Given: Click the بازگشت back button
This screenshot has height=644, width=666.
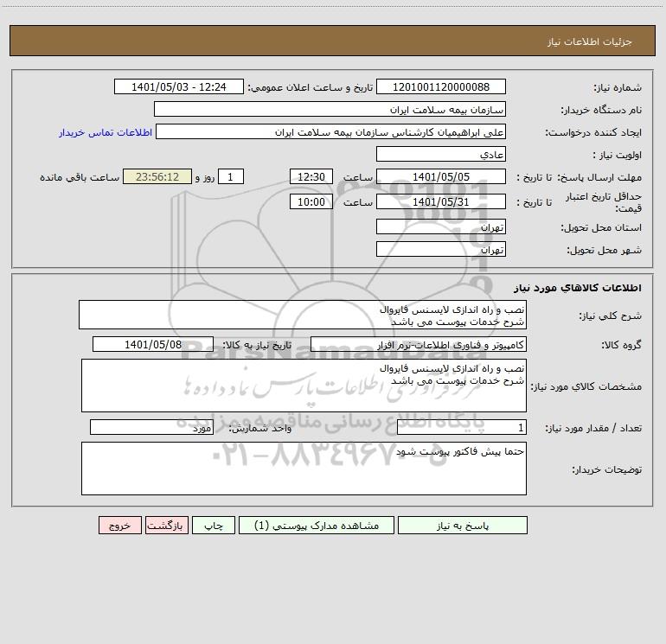Looking at the screenshot, I should point(166,525).
